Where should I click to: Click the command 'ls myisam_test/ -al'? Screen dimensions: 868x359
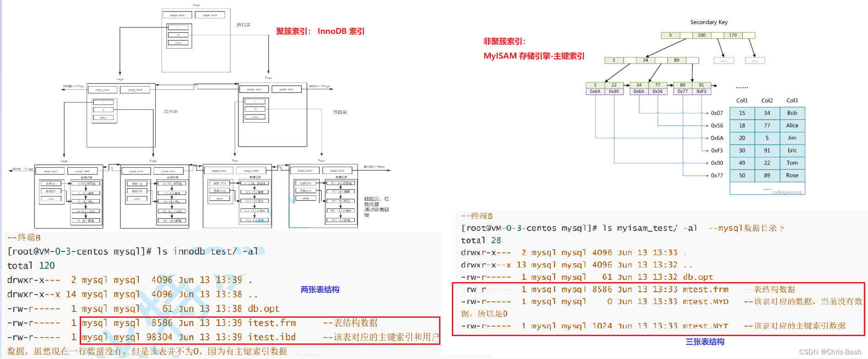click(650, 228)
